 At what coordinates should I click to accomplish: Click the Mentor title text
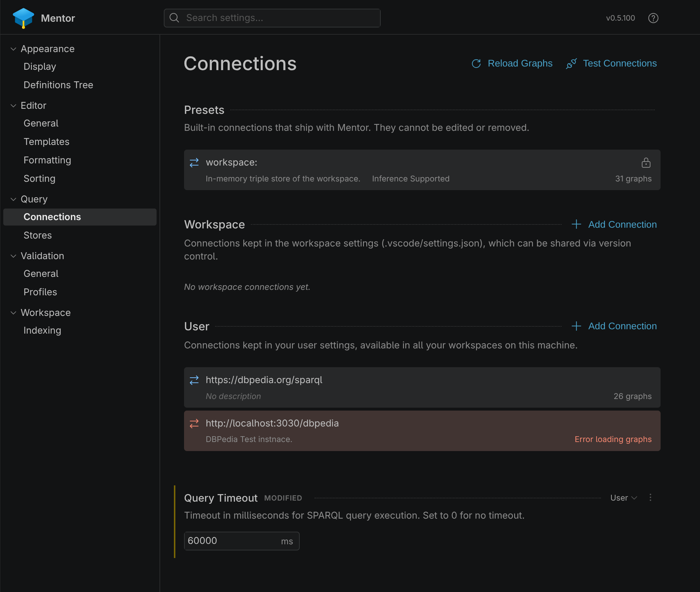(x=58, y=18)
